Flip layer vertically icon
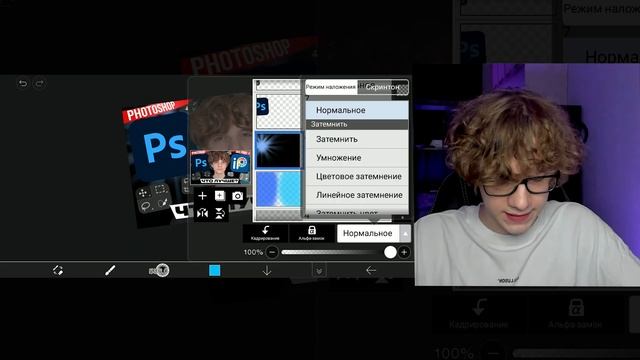Screen dimensions: 640x360 tap(220, 213)
